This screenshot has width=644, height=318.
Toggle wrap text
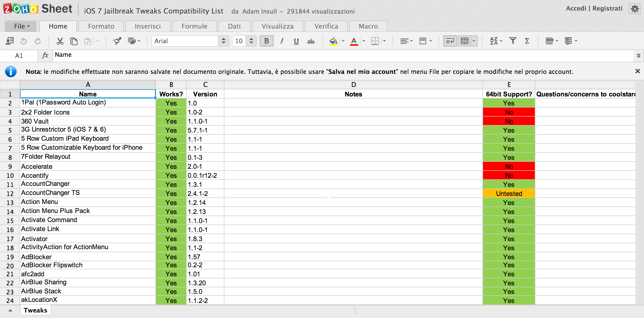click(x=450, y=41)
